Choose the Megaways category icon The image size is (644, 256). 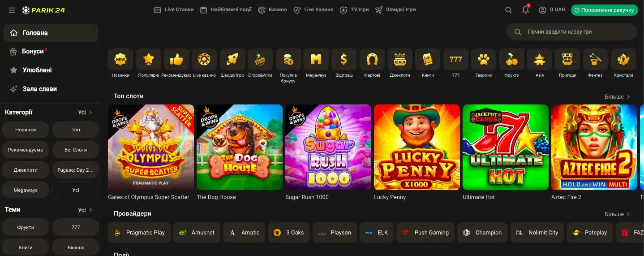pos(316,59)
